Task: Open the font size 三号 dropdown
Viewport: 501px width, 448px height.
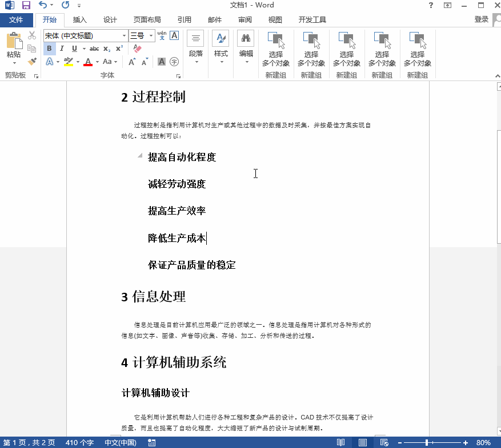Action: [151, 36]
